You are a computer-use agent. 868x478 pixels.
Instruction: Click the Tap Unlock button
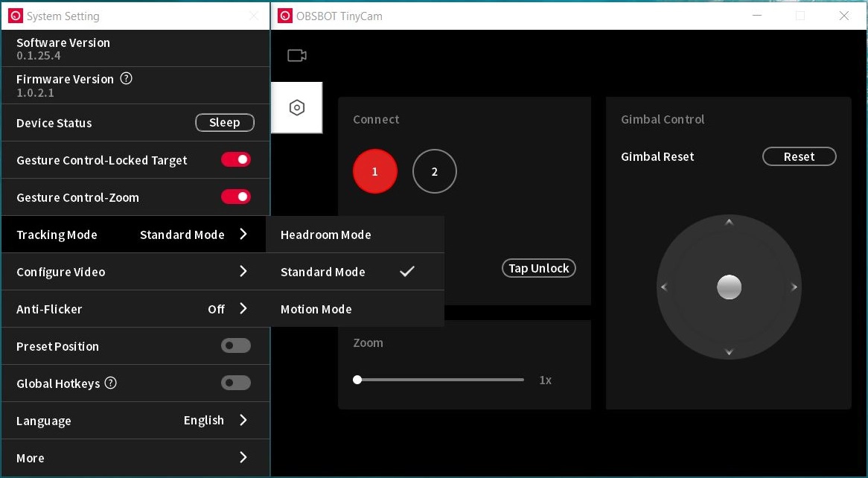click(x=539, y=268)
